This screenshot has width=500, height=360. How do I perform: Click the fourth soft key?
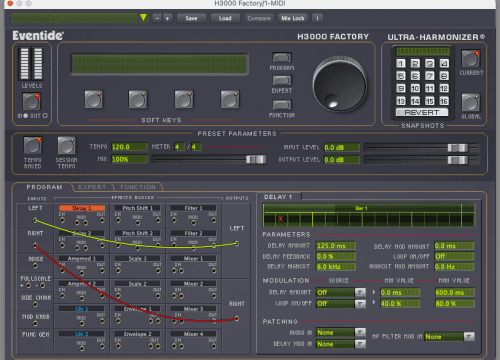230,99
